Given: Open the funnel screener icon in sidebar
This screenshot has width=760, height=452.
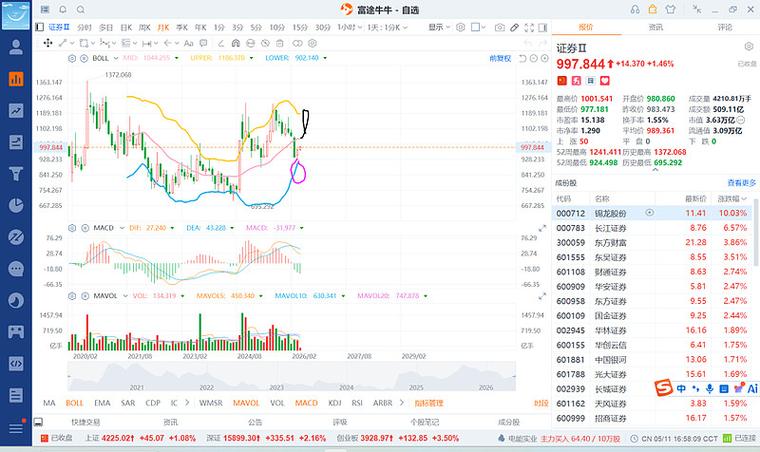Looking at the screenshot, I should [16, 173].
